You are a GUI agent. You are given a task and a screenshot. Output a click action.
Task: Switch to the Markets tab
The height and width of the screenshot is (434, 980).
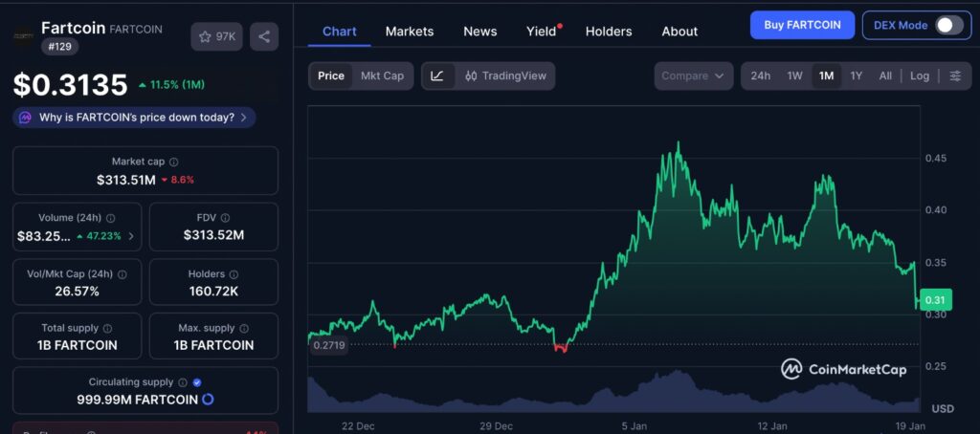click(410, 32)
